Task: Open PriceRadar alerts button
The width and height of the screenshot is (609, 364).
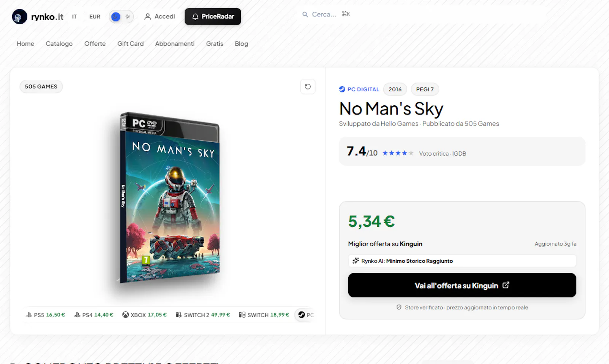Action: coord(213,17)
